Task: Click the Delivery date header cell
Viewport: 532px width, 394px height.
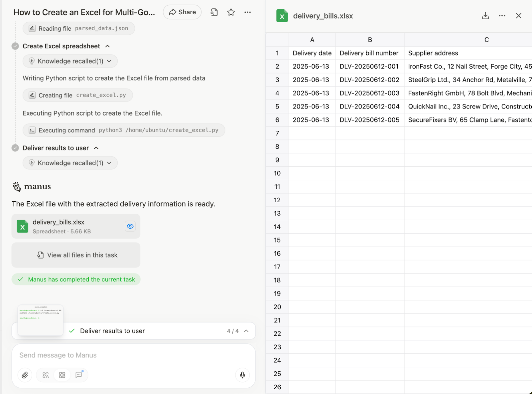Action: coord(312,53)
